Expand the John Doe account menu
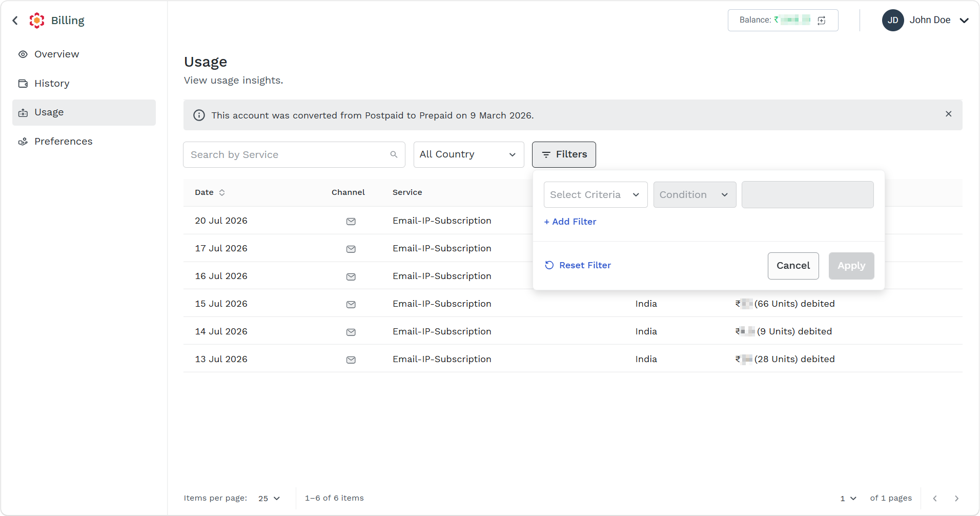This screenshot has width=980, height=516. coord(964,21)
